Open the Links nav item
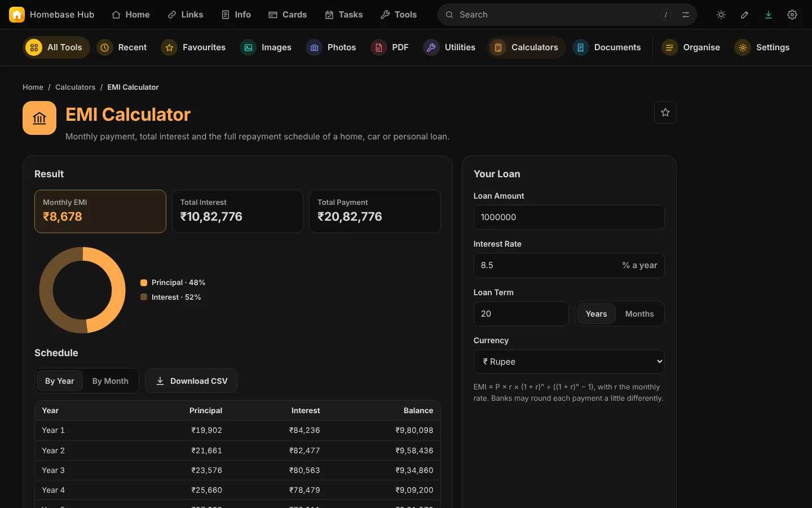The width and height of the screenshot is (812, 508). point(186,15)
